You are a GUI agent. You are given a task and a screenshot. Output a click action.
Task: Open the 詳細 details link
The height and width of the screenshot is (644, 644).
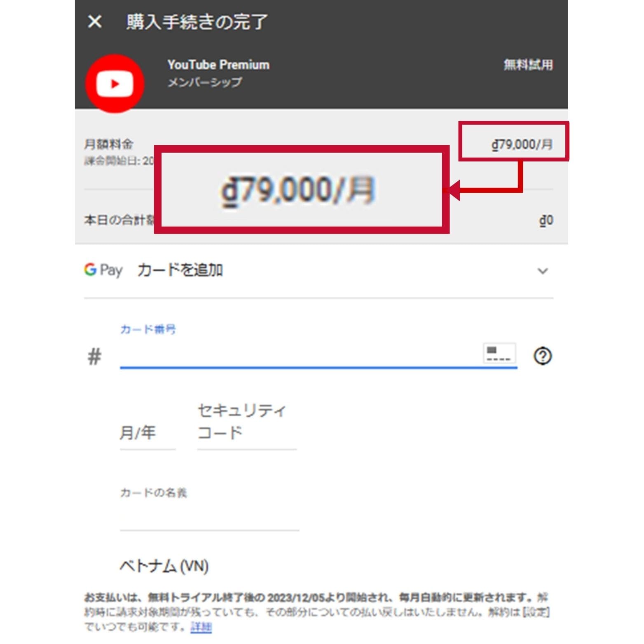201,627
